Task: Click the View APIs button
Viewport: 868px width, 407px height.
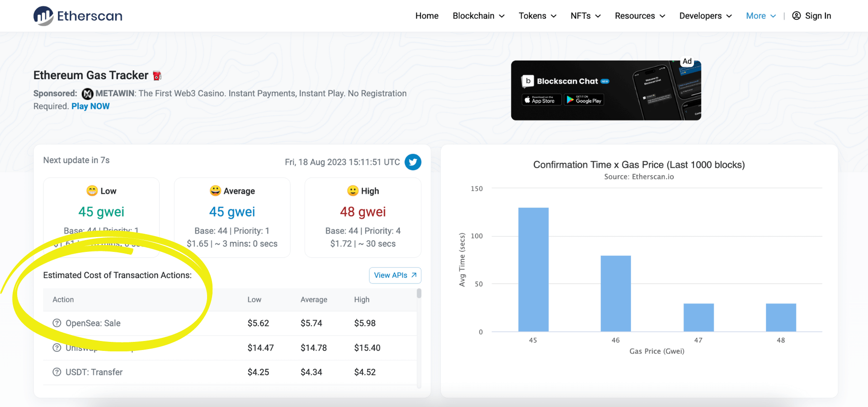Action: 395,275
